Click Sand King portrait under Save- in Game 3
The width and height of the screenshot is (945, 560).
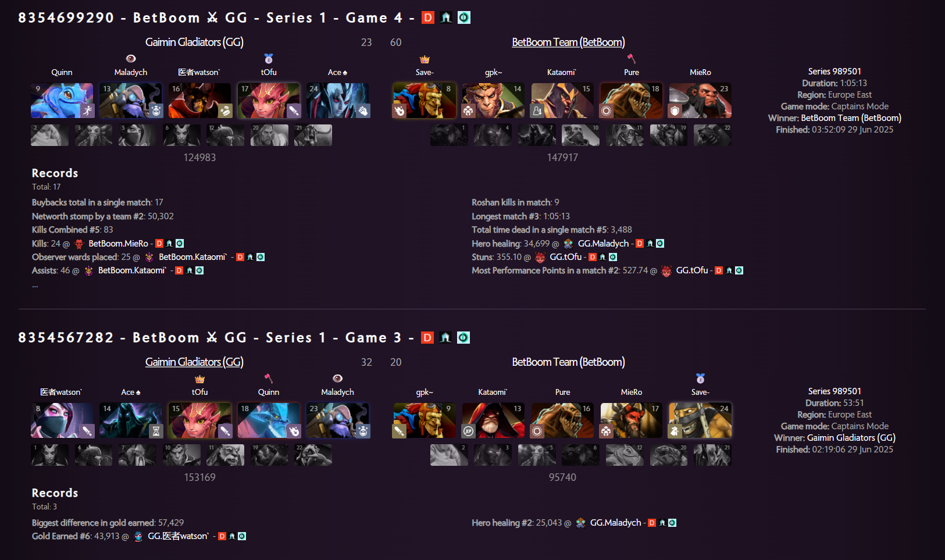click(700, 420)
